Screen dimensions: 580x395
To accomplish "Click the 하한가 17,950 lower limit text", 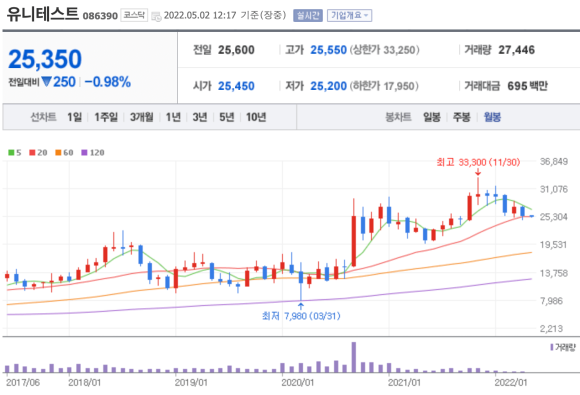I will point(385,86).
